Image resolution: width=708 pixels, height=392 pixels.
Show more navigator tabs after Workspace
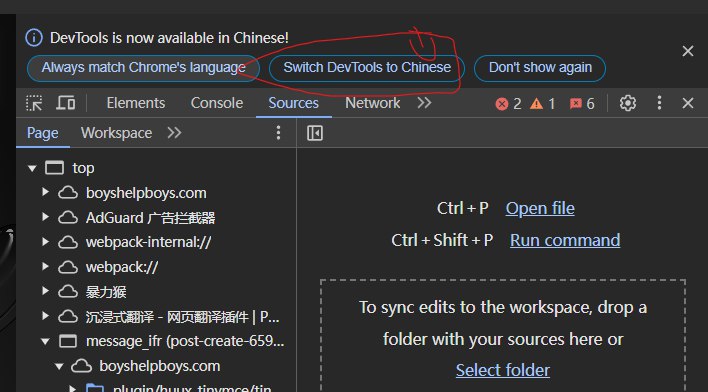(x=174, y=133)
